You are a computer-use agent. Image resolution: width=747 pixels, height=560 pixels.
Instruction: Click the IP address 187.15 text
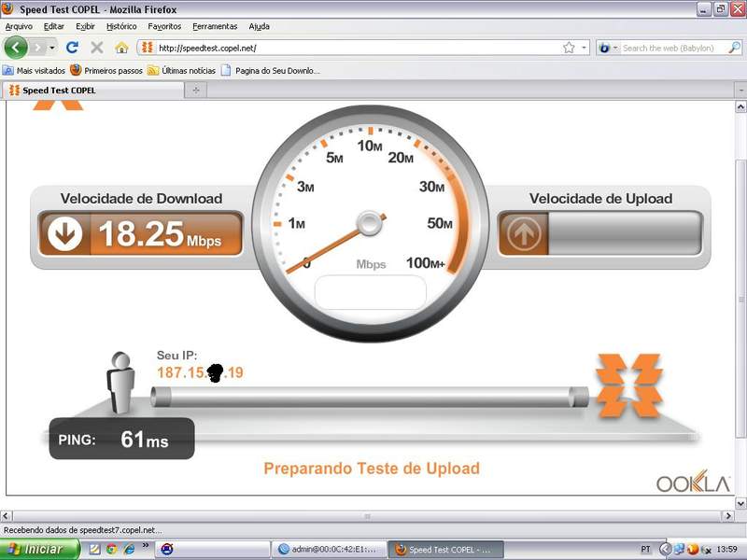coord(200,372)
